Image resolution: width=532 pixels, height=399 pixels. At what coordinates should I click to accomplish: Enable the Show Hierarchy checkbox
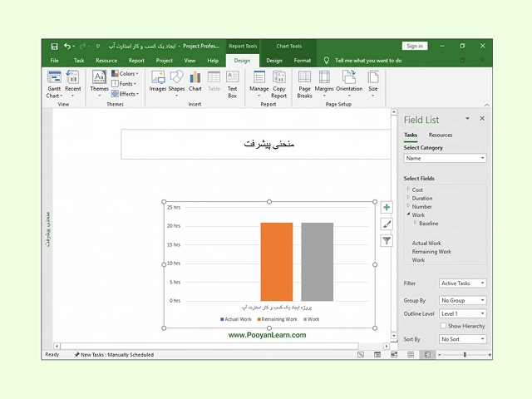pyautogui.click(x=443, y=326)
